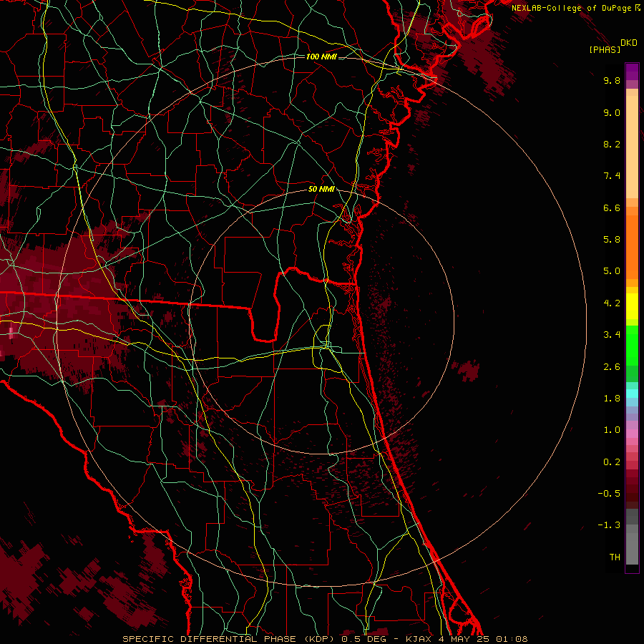Screen dimensions: 644x644
Task: Click the 5.0 scale value
Action: pyautogui.click(x=612, y=271)
